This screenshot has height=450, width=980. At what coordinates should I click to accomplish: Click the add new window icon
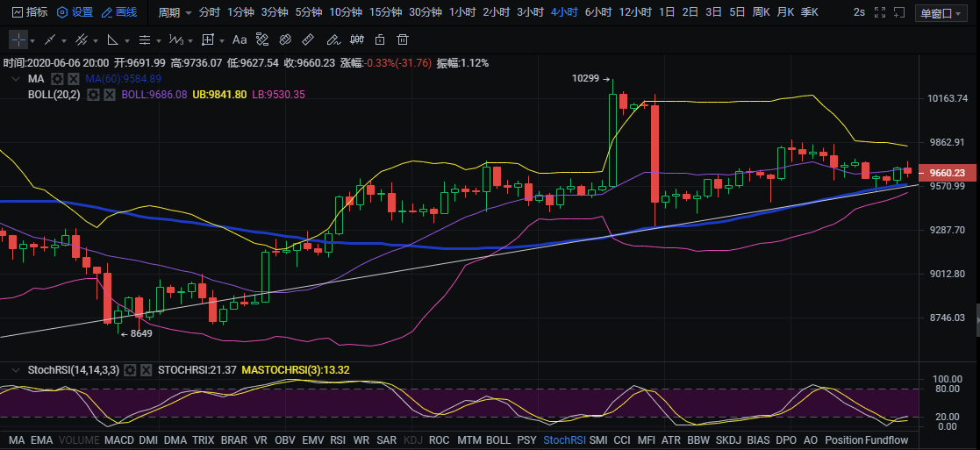(901, 12)
